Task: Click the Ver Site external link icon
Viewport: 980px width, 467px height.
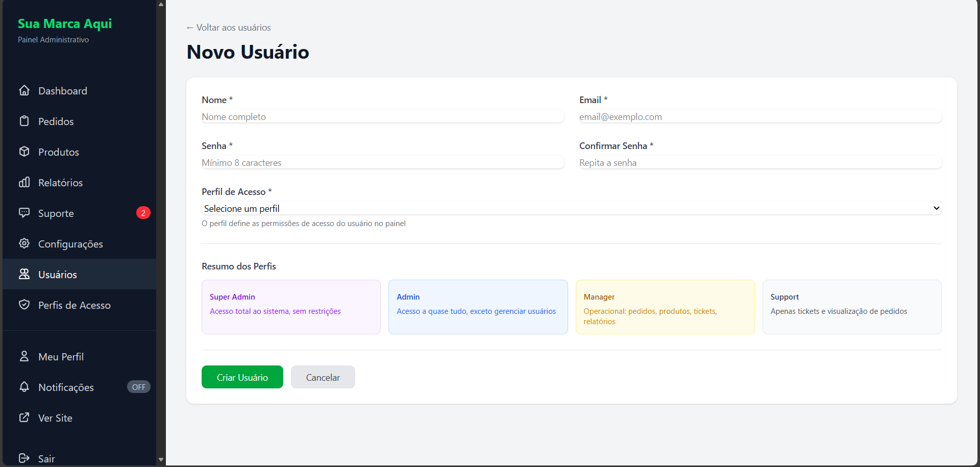Action: (x=24, y=417)
